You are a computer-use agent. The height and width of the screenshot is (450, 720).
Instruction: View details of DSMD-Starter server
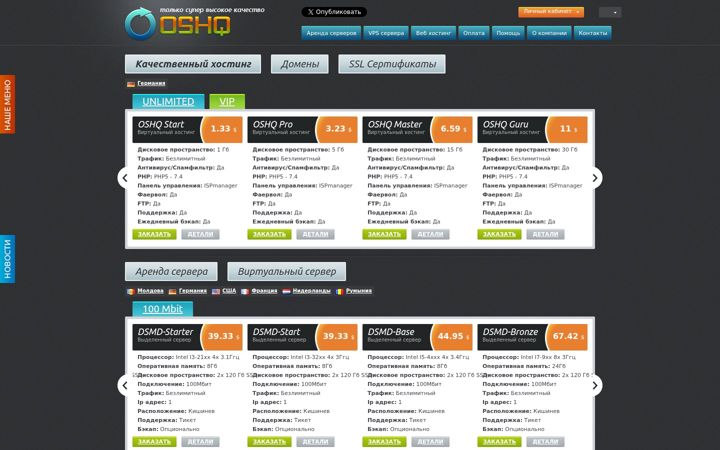pyautogui.click(x=200, y=442)
